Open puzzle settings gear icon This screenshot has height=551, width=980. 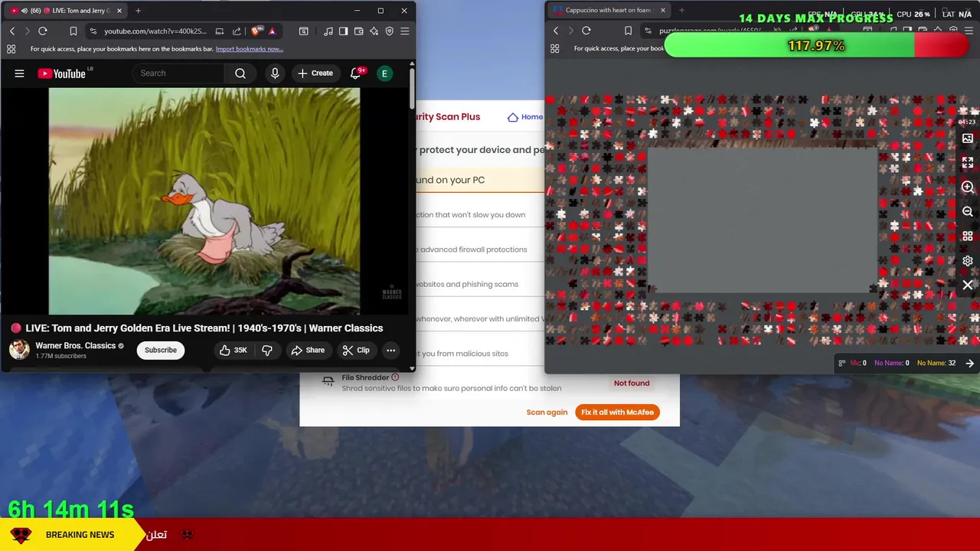[x=968, y=260]
